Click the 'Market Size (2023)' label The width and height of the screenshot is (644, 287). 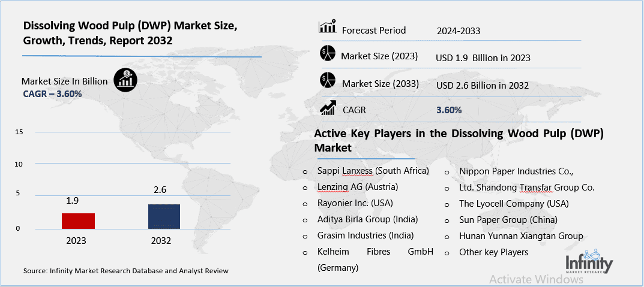[379, 56]
